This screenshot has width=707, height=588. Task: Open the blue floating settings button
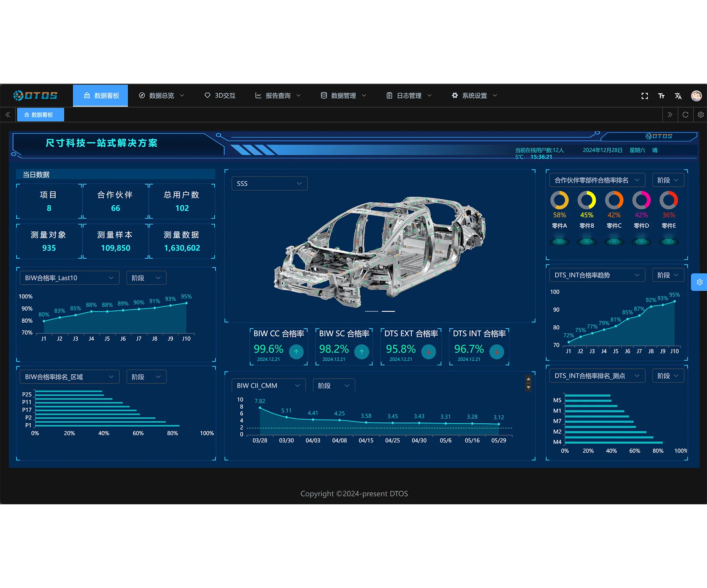tap(699, 282)
